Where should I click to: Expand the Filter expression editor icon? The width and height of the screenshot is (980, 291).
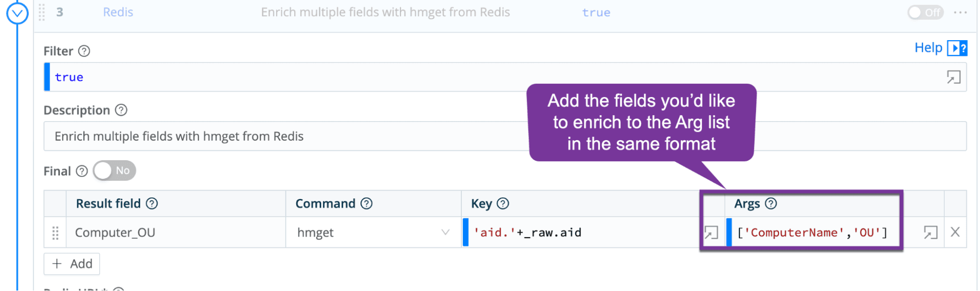[954, 77]
